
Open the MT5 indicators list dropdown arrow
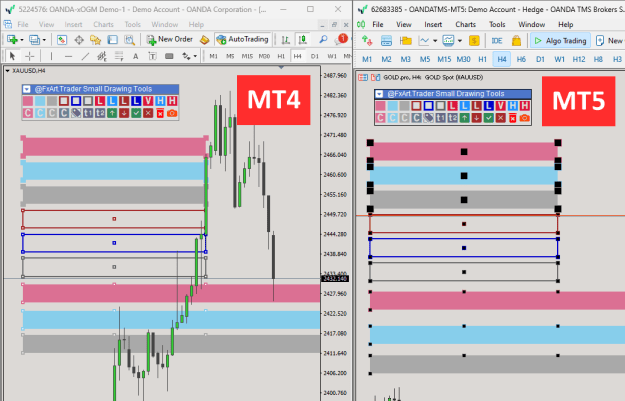coord(460,41)
